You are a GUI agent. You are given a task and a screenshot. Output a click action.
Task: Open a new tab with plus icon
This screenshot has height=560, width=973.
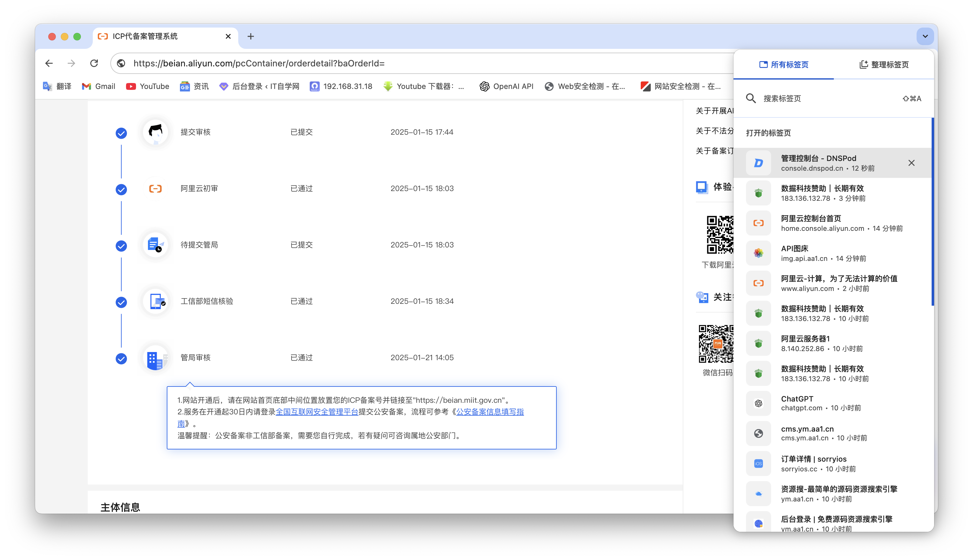coord(250,36)
